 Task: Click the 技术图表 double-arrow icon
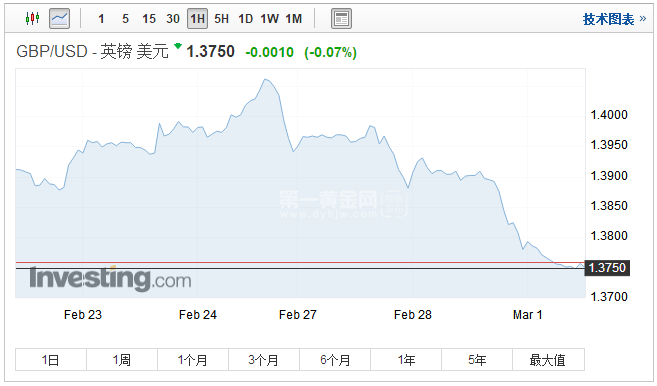643,18
